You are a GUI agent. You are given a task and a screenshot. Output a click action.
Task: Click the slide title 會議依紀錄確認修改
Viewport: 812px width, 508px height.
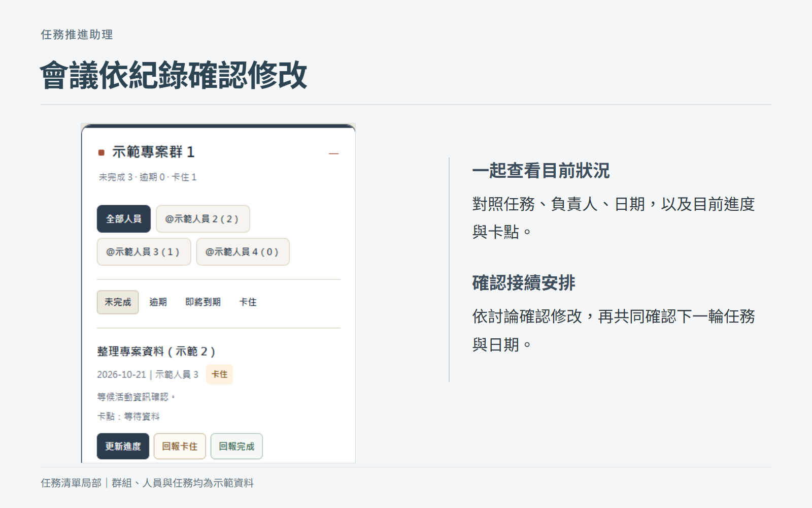[174, 75]
